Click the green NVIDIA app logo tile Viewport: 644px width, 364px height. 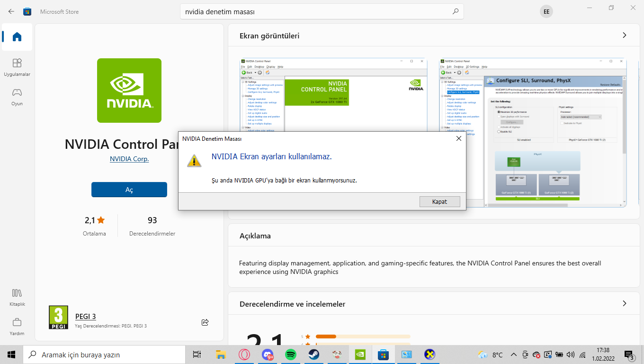click(x=129, y=91)
